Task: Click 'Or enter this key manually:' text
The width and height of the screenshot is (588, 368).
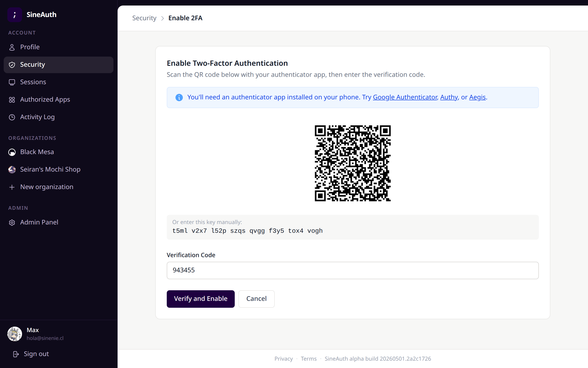Action: [207, 222]
